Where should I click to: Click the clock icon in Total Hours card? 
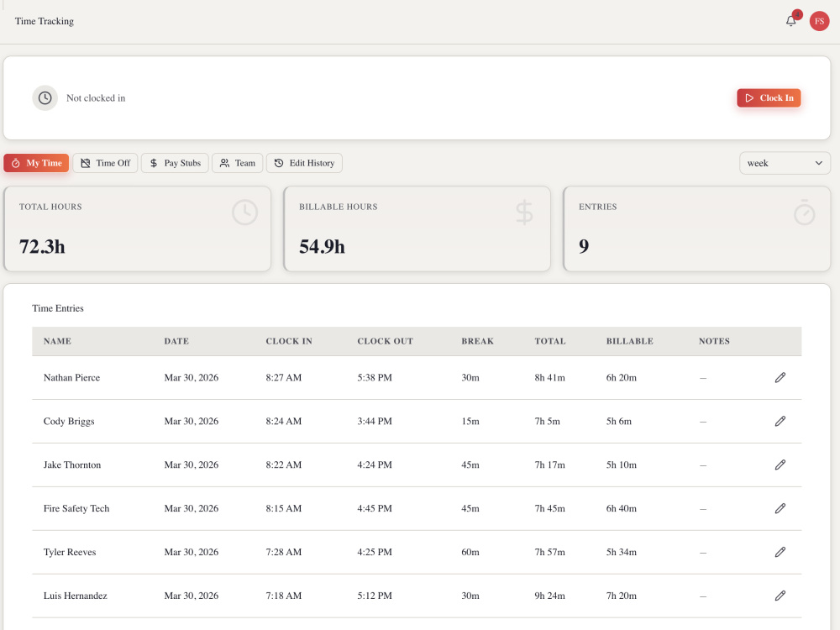pos(244,213)
